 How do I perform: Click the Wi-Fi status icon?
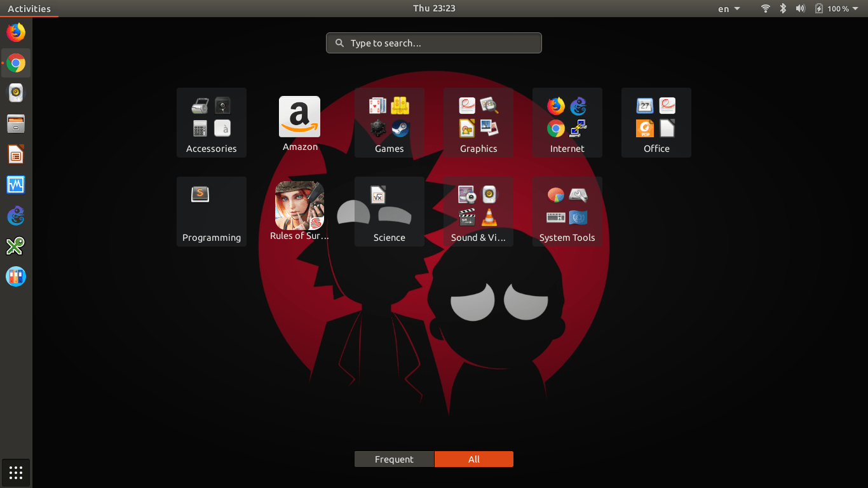pyautogui.click(x=766, y=8)
